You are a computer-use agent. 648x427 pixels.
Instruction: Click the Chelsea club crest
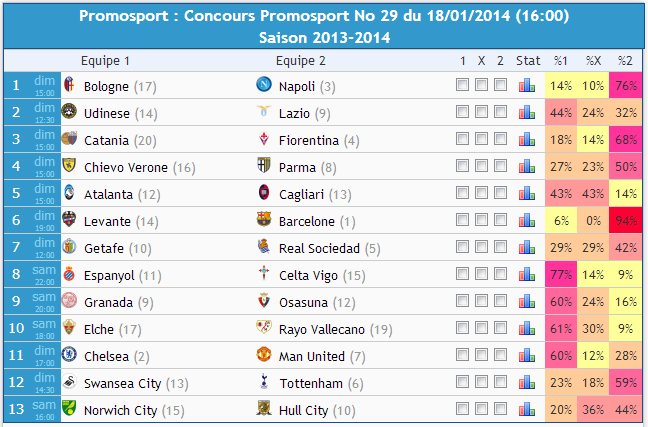coord(69,354)
